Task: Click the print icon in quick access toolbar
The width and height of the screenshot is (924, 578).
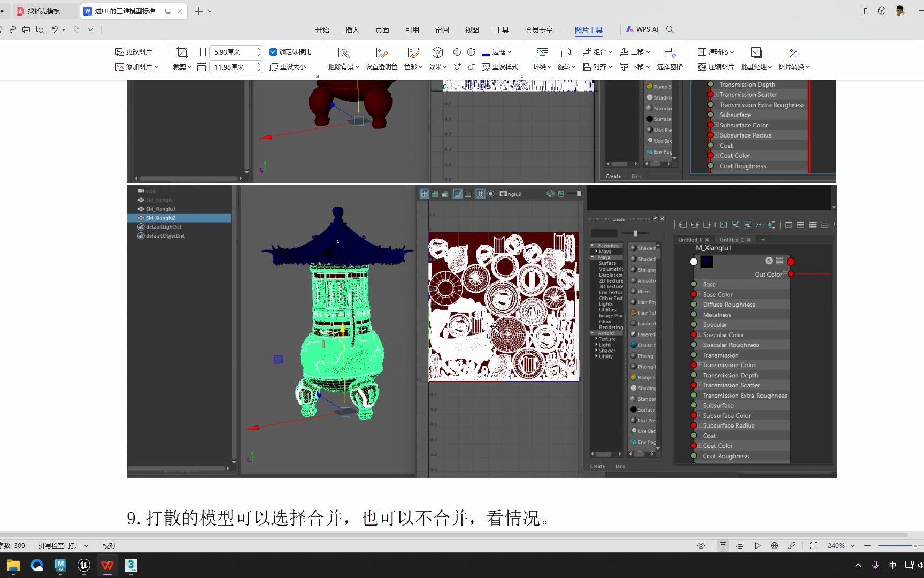Action: [x=26, y=29]
